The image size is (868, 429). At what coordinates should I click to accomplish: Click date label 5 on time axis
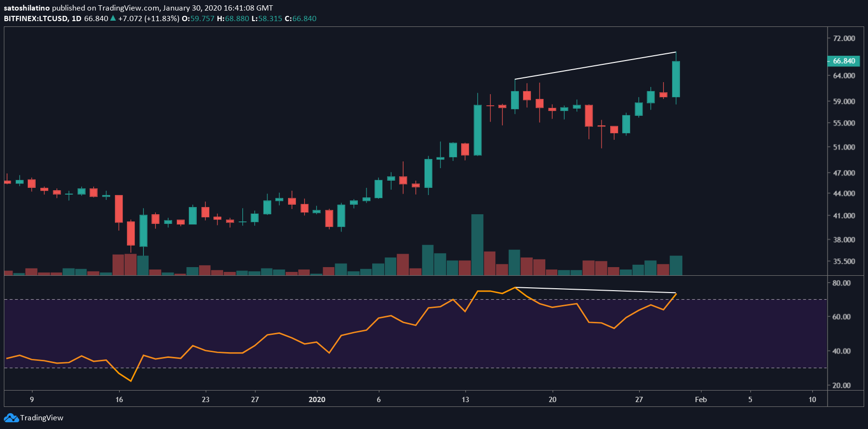[750, 400]
